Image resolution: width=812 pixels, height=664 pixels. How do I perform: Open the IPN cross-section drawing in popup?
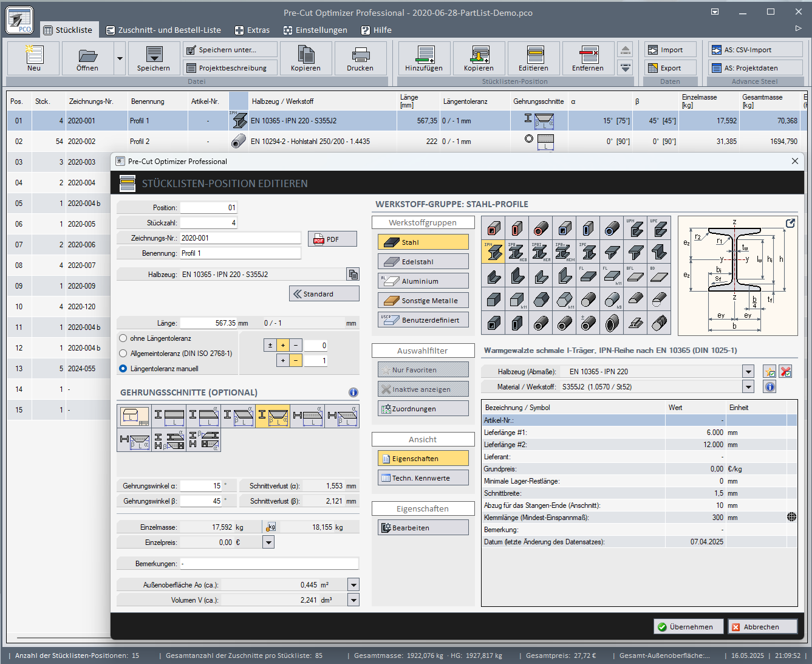[x=790, y=224]
